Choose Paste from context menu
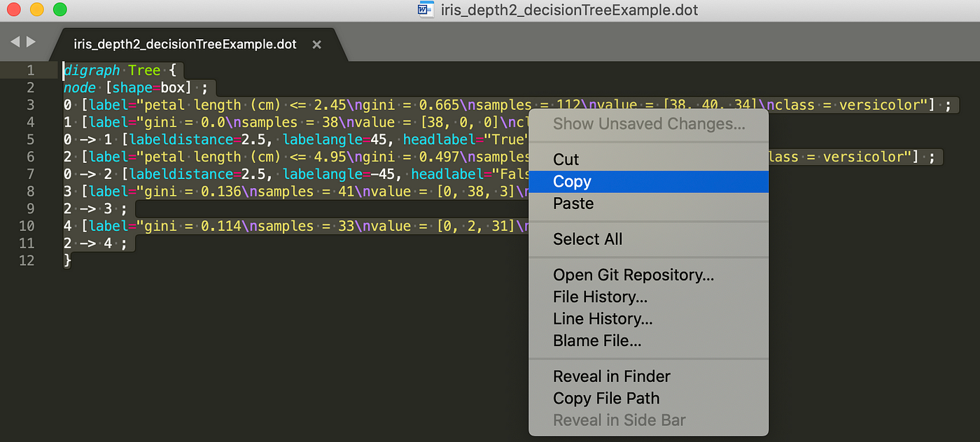Viewport: 980px width, 442px height. 649,204
